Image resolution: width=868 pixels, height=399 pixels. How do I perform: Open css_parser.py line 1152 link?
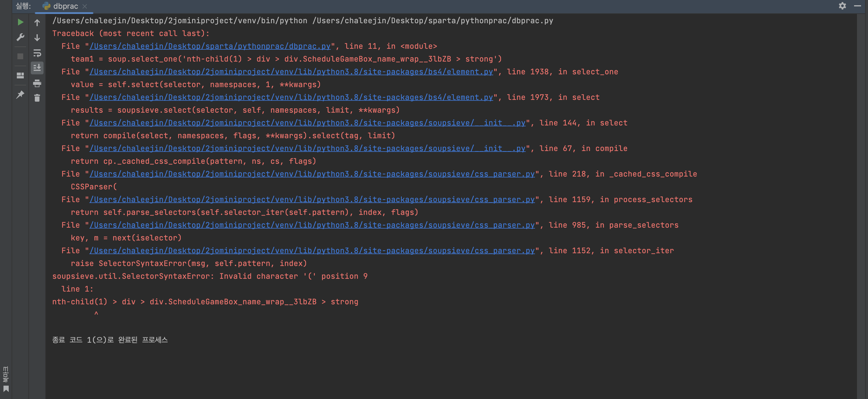click(312, 251)
